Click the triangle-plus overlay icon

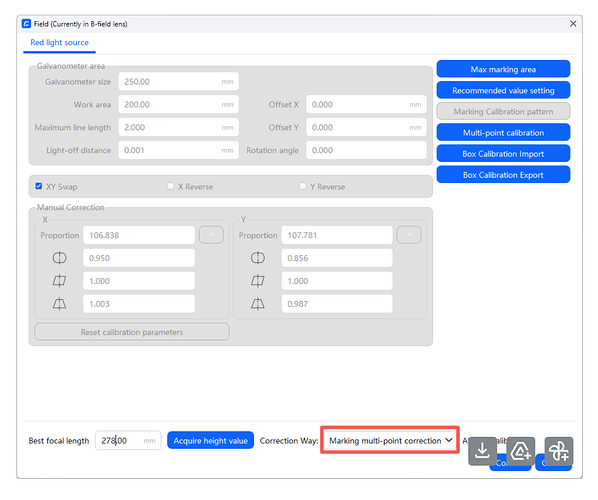521,451
